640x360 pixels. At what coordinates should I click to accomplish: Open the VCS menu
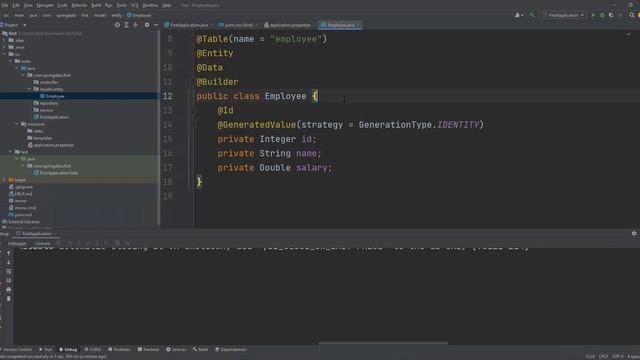click(x=135, y=5)
